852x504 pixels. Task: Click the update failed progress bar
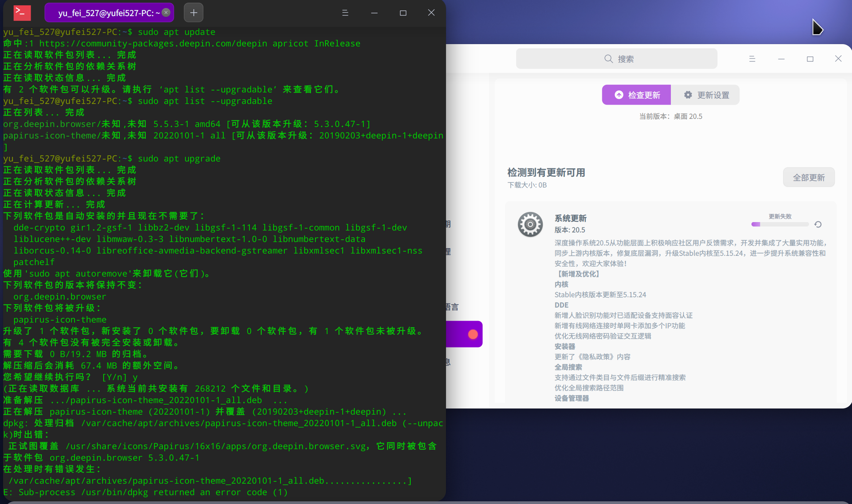point(780,224)
